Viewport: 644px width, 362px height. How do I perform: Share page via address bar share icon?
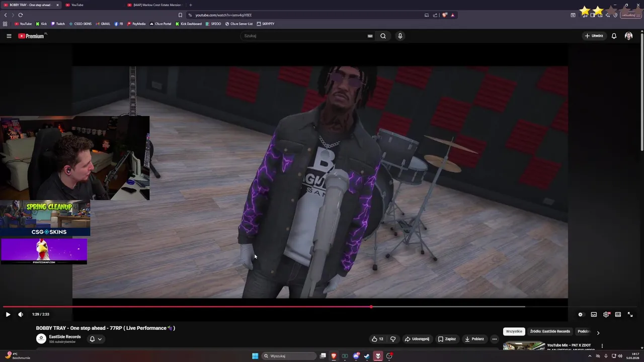(x=435, y=15)
